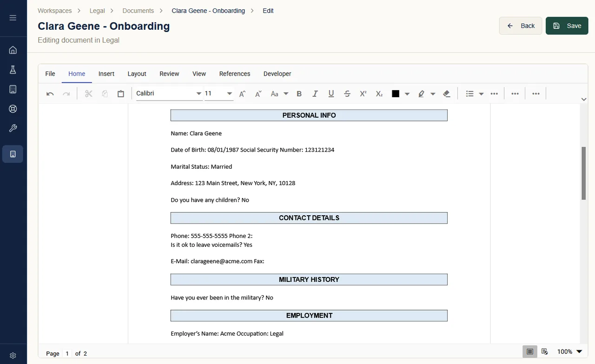
Task: Toggle bold formatting
Action: 299,94
